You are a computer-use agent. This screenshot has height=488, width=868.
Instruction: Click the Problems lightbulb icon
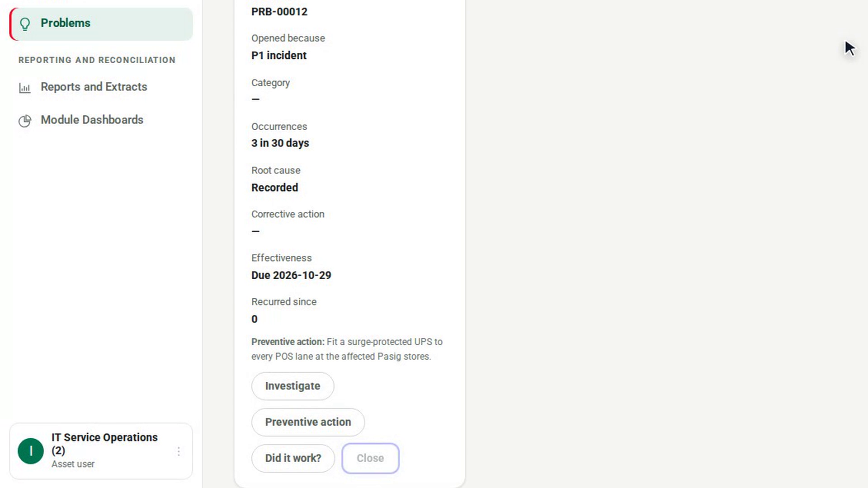[25, 23]
